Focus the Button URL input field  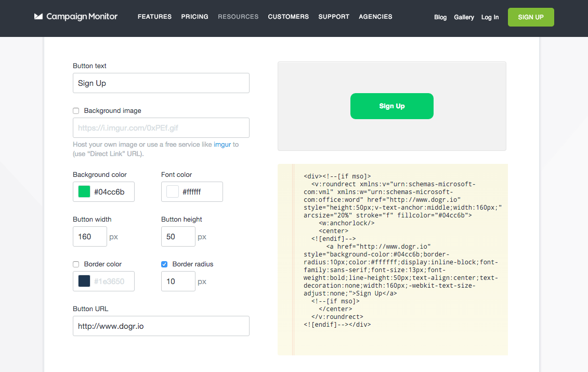pyautogui.click(x=161, y=326)
